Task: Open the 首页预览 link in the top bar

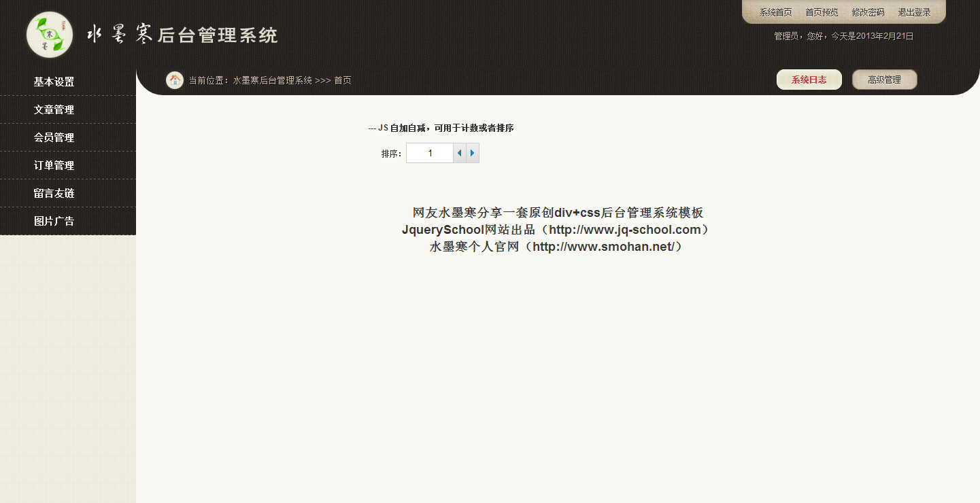Action: [822, 12]
